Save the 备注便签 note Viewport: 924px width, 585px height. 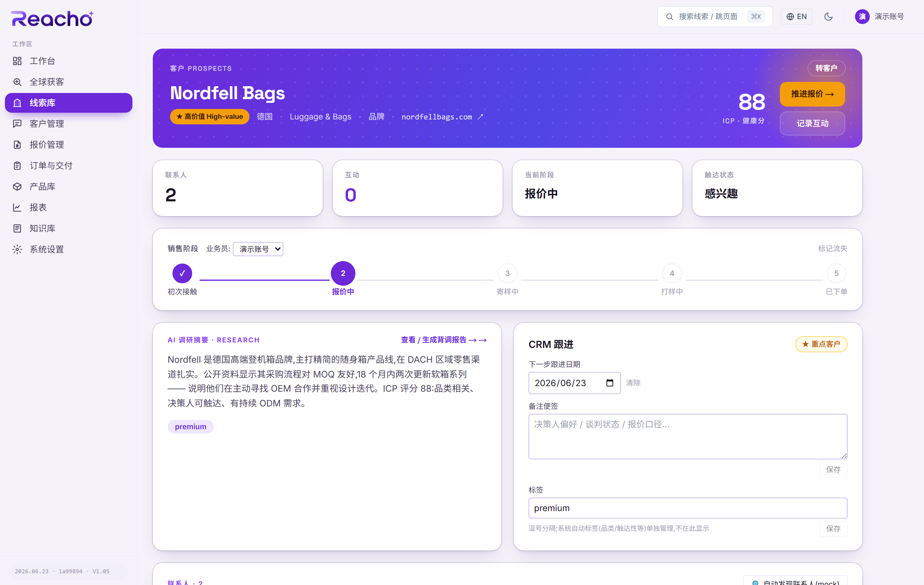pyautogui.click(x=833, y=470)
